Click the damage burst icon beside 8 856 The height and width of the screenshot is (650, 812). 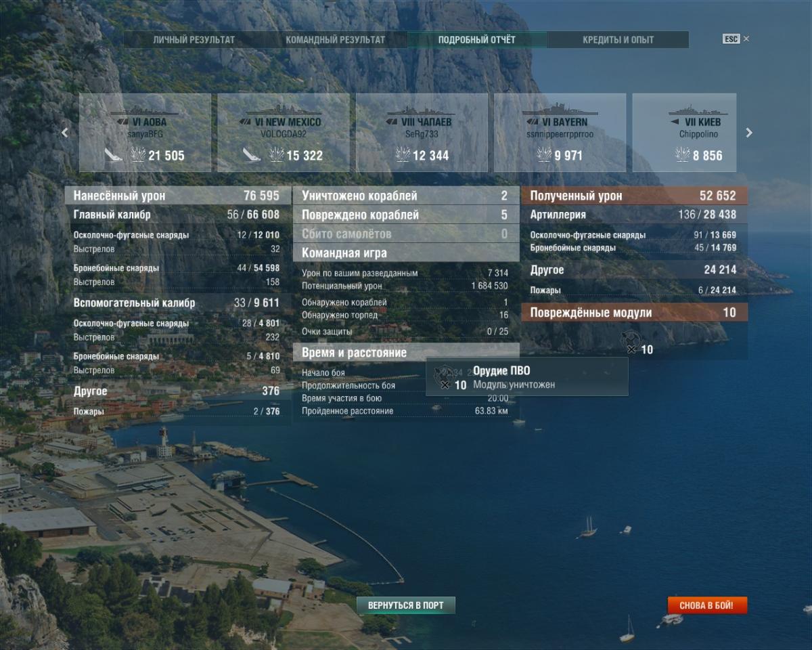(x=682, y=155)
